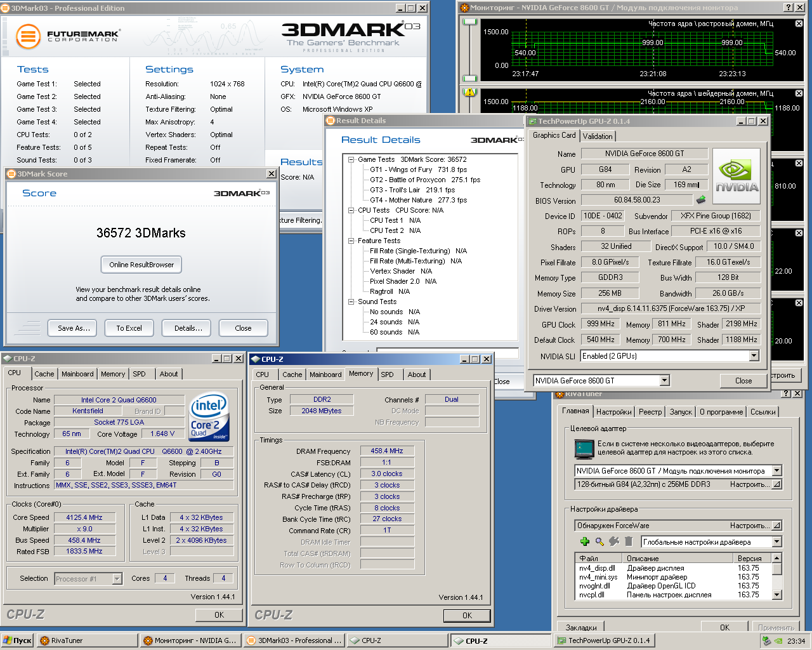
Task: Collapse the Game Tests tree node
Action: pos(351,159)
